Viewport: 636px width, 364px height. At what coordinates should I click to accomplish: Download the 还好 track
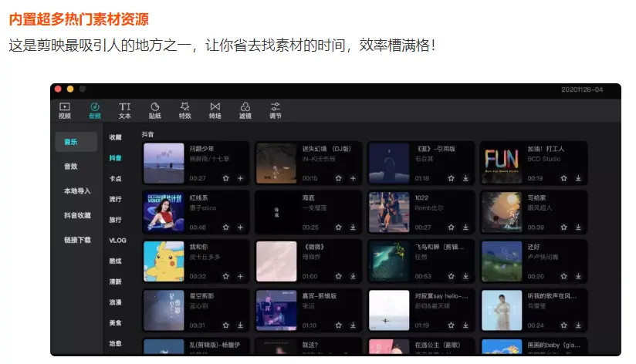pos(578,276)
